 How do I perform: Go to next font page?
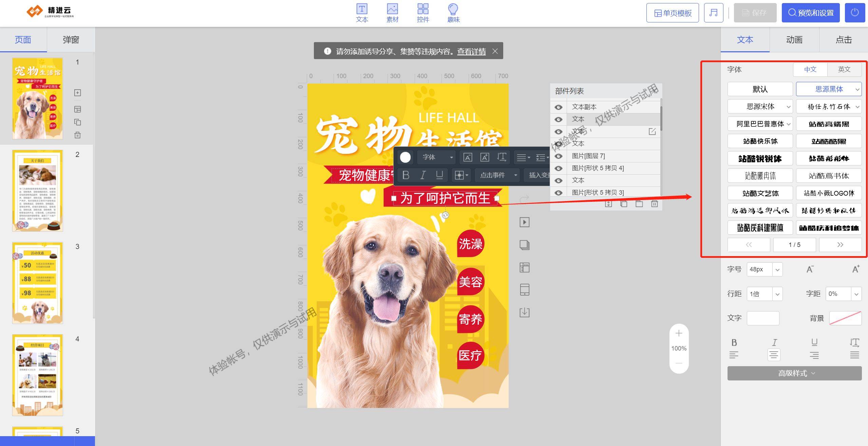(840, 245)
